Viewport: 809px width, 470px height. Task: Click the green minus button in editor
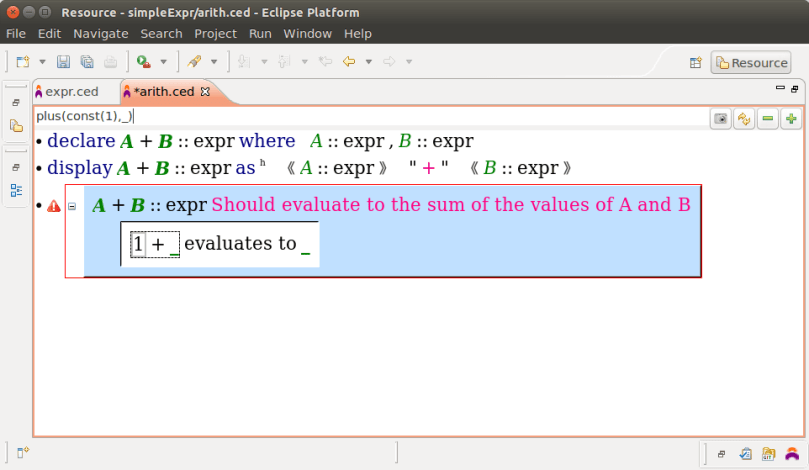[x=768, y=119]
